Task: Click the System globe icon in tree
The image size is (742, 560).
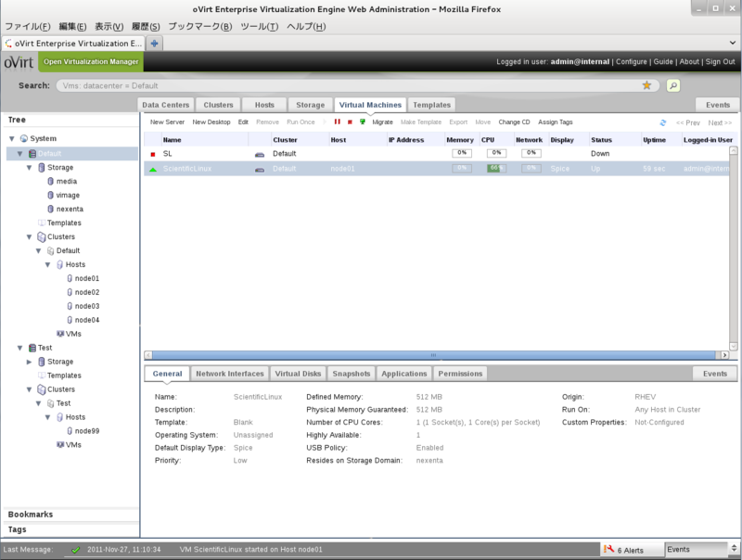Action: click(x=24, y=138)
